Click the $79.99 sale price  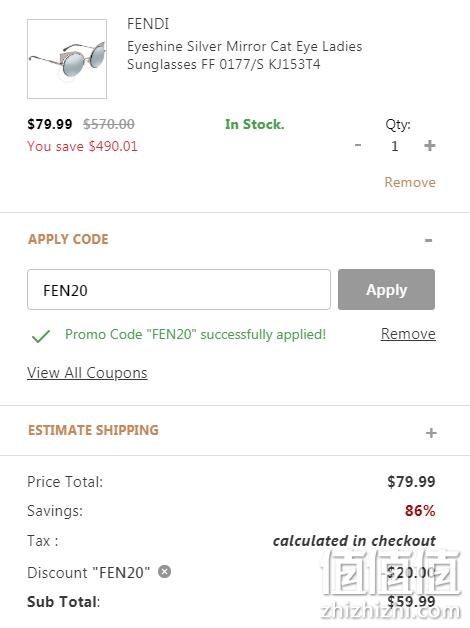[x=50, y=124]
